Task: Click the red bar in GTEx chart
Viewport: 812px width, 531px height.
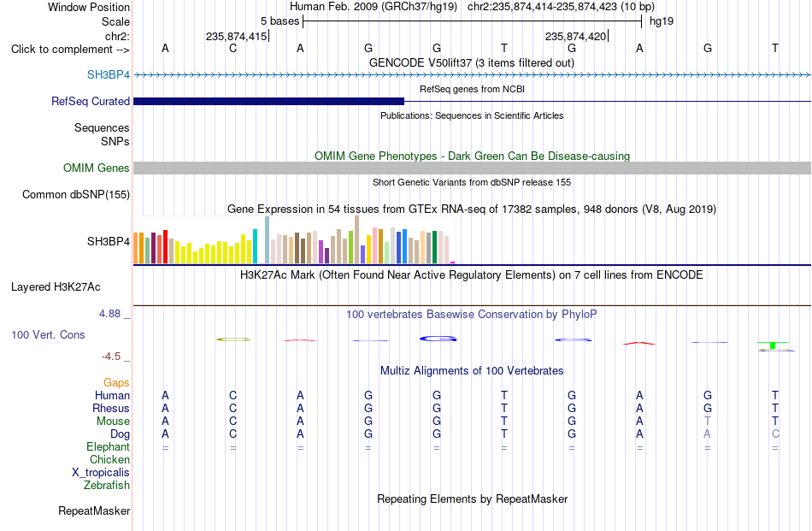Action: click(x=165, y=246)
